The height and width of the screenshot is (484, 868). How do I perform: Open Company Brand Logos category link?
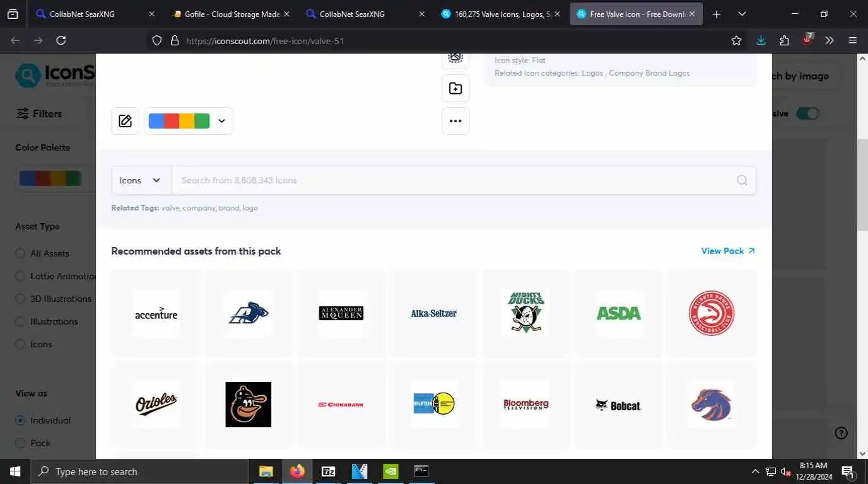click(x=649, y=73)
